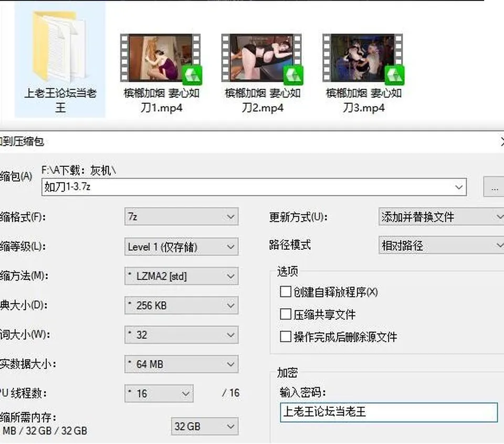Image resolution: width=504 pixels, height=444 pixels.
Task: Open the 64 MB solid block size dropdown
Action: click(x=181, y=364)
